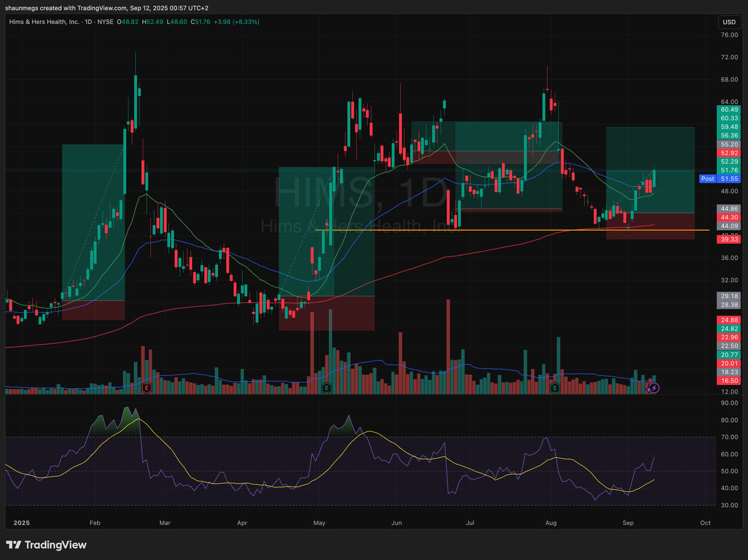Click the May label on time axis
The image size is (748, 560).
tap(320, 523)
